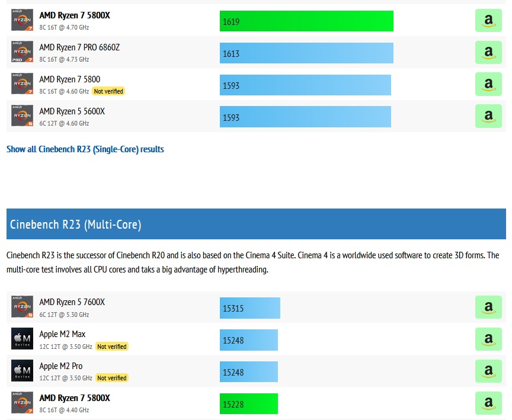Click spec text 6C 12T @ 4.60 GHz
Viewport: 512px width, 420px height.
(x=64, y=123)
